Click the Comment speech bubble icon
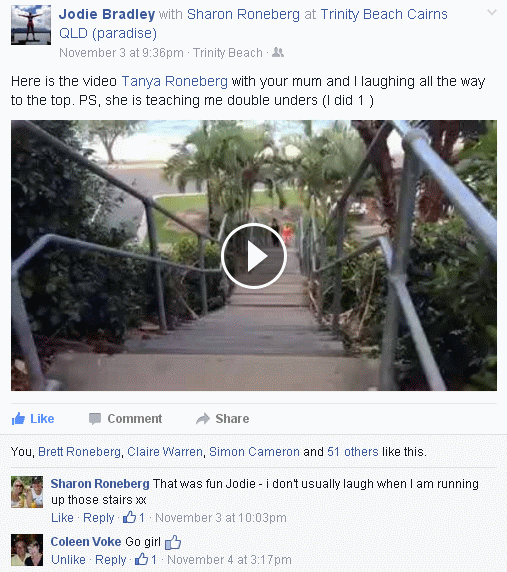 pyautogui.click(x=95, y=419)
